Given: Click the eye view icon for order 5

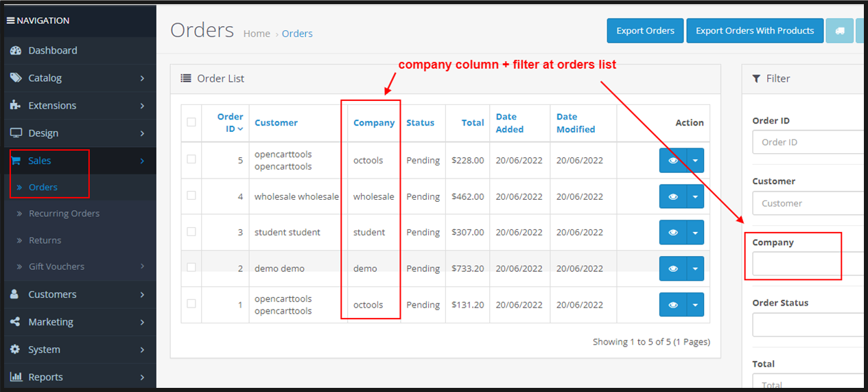Looking at the screenshot, I should [672, 161].
